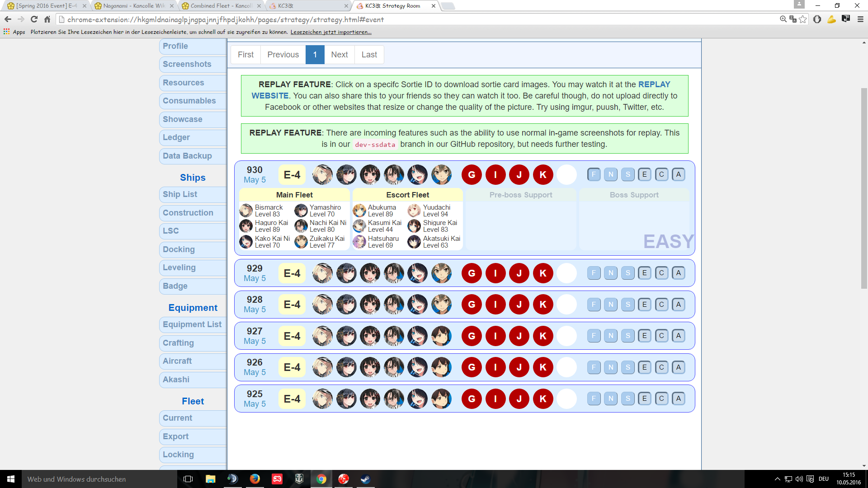Open Firefox from taskbar
This screenshot has width=868, height=488.
(x=255, y=479)
